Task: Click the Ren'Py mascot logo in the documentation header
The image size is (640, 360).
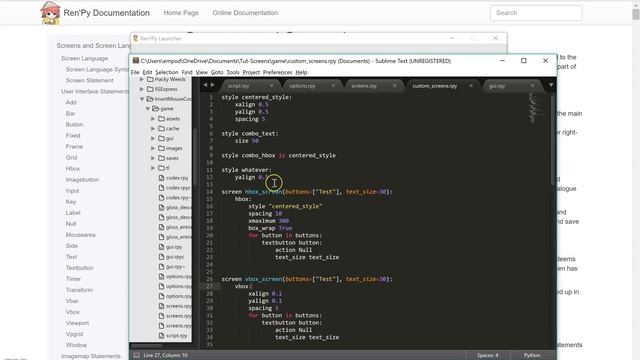Action: pos(51,13)
